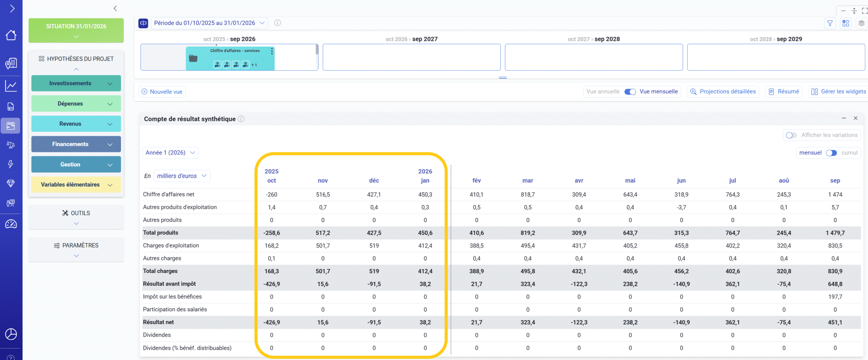Expand the Investissements menu section
Viewport: 868px width, 360px height.
coord(76,83)
